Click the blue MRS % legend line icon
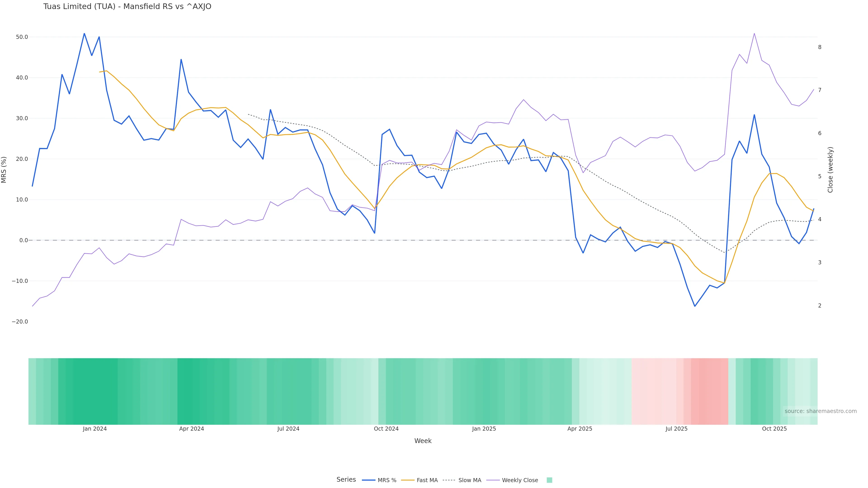Viewport: 868px width, 488px height. (369, 480)
